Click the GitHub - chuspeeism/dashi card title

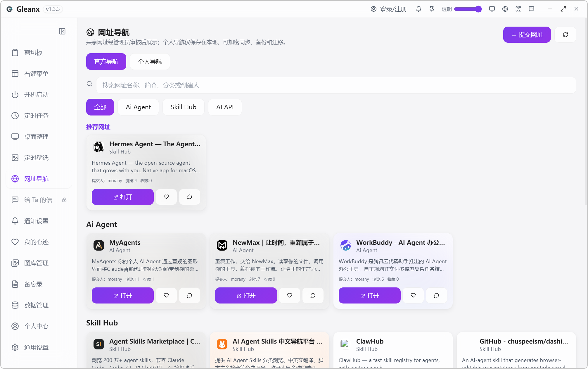[524, 341]
